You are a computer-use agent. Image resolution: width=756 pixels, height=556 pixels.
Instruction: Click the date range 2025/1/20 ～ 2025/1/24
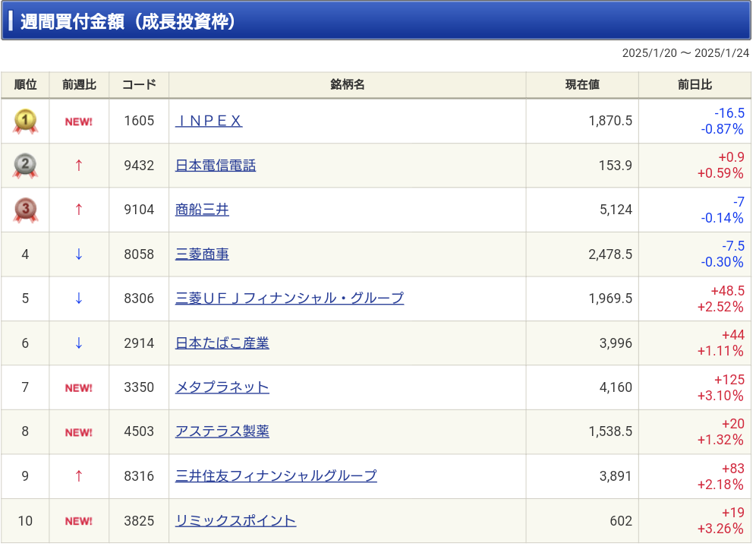685,53
